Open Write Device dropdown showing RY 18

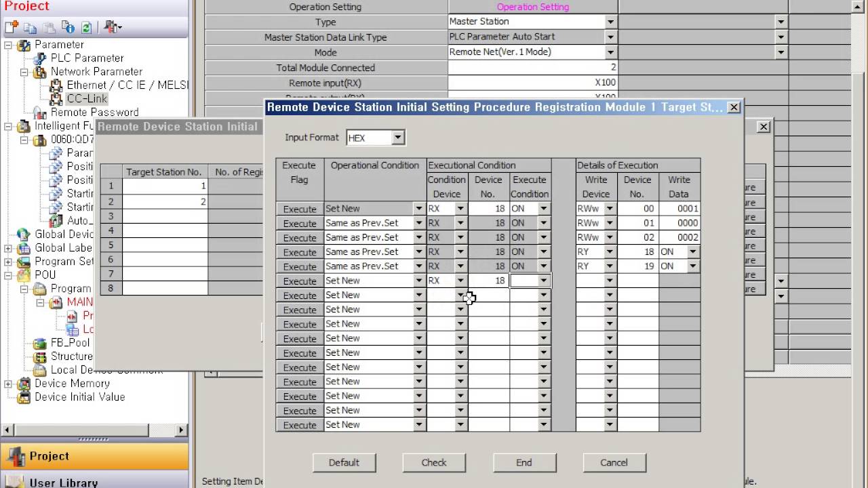pos(610,252)
